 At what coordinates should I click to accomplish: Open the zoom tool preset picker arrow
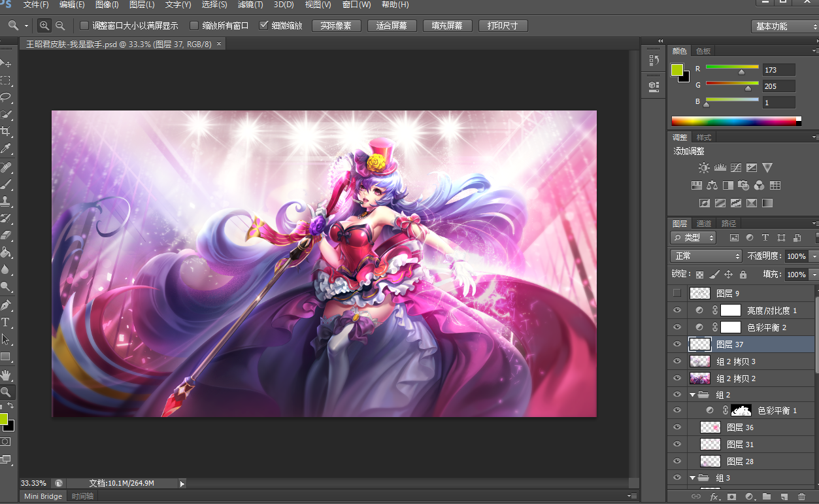pos(27,26)
